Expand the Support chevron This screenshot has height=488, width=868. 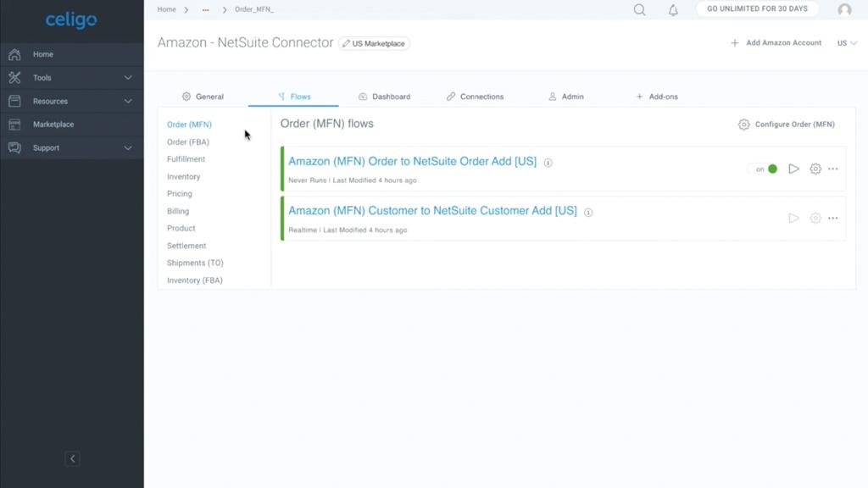pos(128,148)
